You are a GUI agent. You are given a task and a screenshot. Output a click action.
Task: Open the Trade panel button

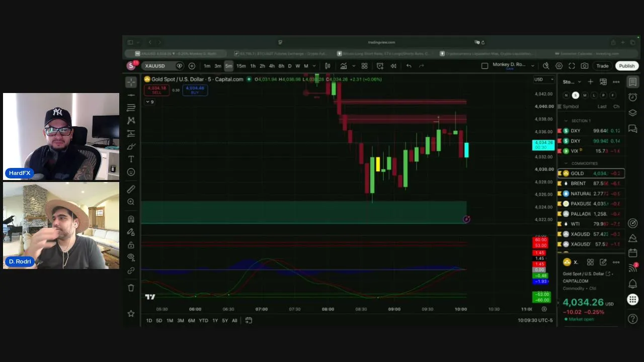pos(602,66)
